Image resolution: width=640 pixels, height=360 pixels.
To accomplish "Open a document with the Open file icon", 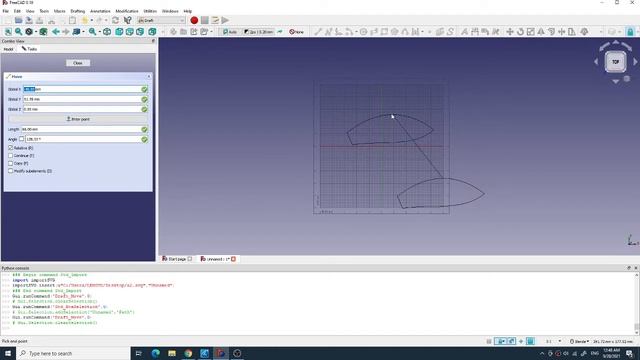I will tap(18, 20).
